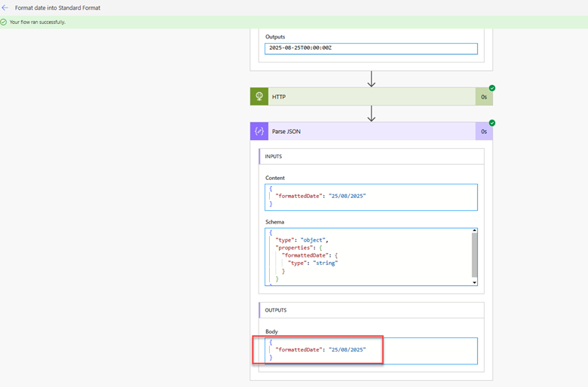Click the Outputs field with 2025-08-25T00:00:00Z

coord(371,48)
